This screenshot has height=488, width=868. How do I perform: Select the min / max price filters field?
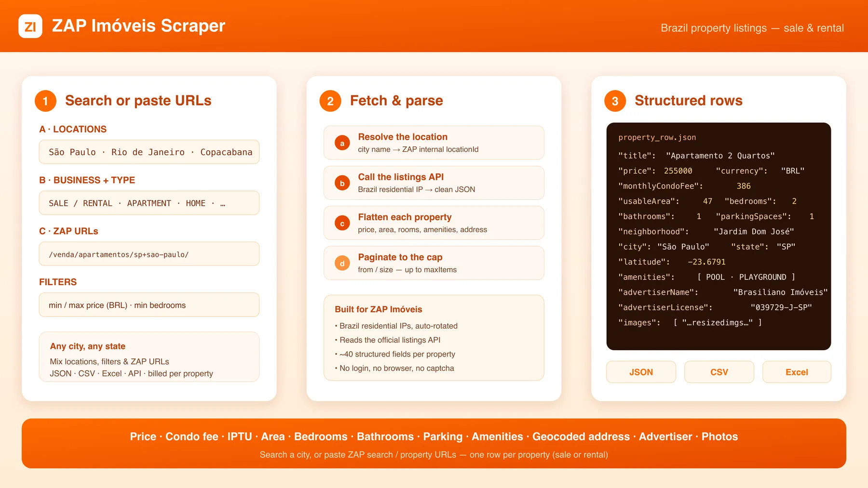pyautogui.click(x=149, y=305)
